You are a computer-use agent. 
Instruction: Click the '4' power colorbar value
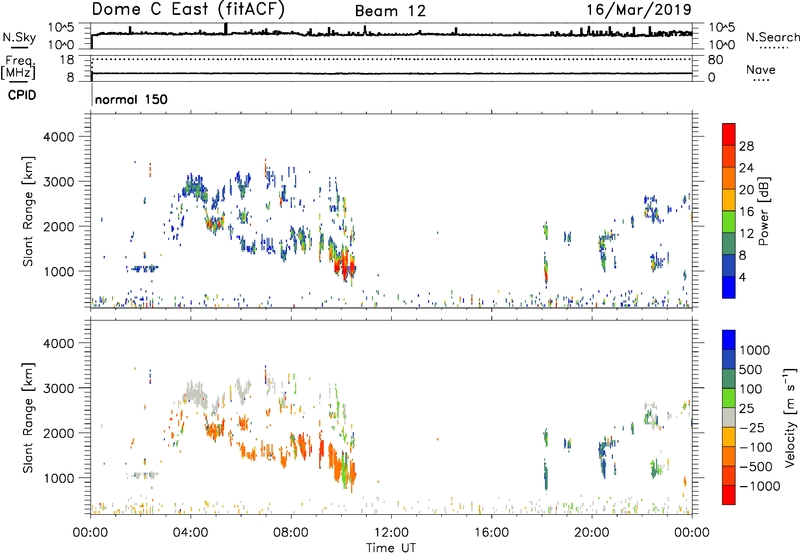[742, 278]
